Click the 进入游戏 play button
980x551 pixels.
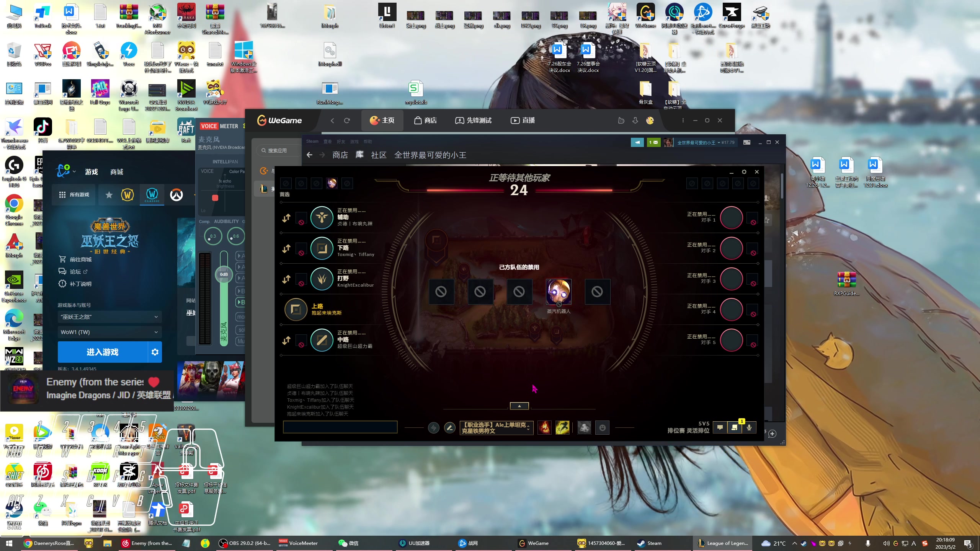pyautogui.click(x=103, y=352)
